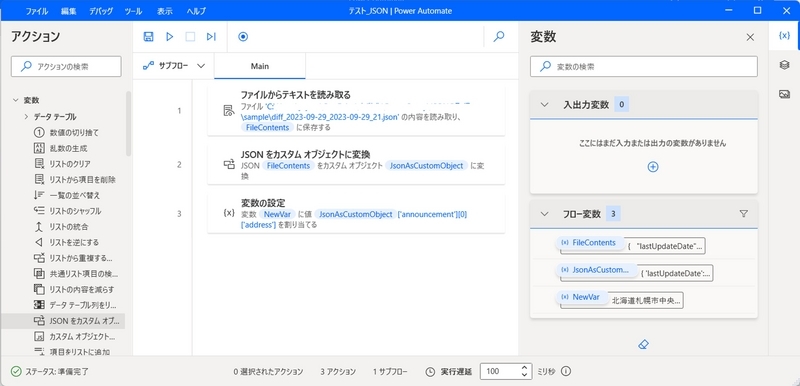Select リストを逆にする action
The width and height of the screenshot is (800, 386).
(x=74, y=242)
